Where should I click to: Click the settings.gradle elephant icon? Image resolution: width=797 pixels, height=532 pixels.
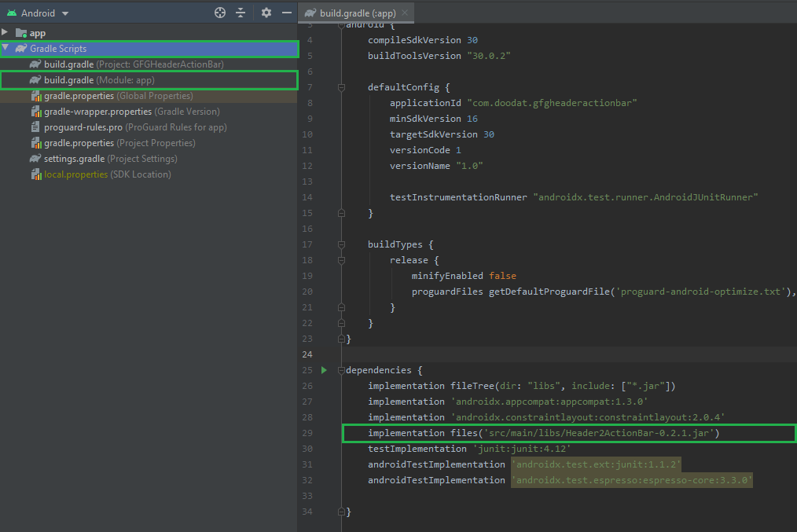36,159
